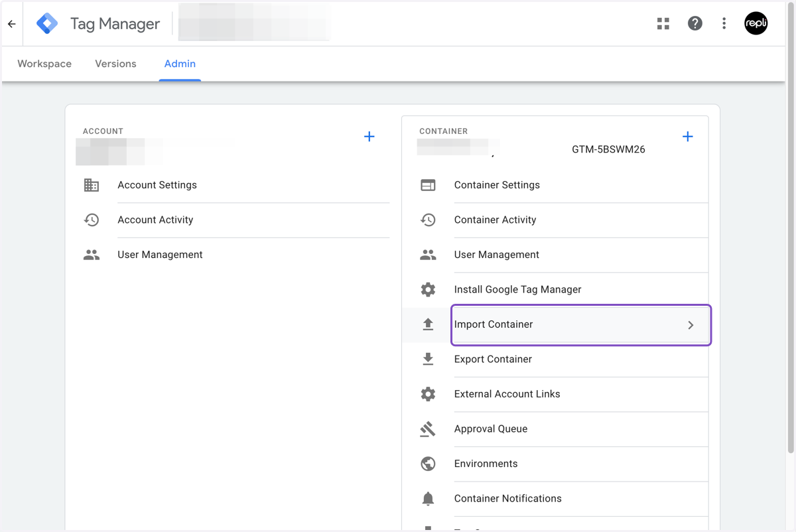Click the Install Google Tag Manager gear icon
Viewport: 796px width, 532px height.
point(428,289)
